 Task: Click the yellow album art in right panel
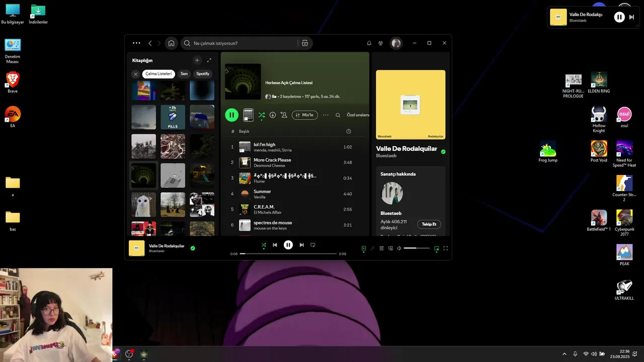point(411,105)
